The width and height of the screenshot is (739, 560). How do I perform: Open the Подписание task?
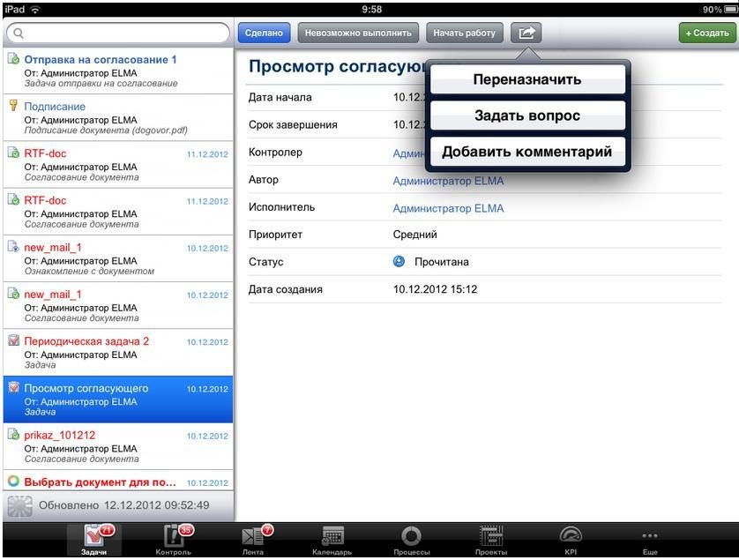(118, 117)
